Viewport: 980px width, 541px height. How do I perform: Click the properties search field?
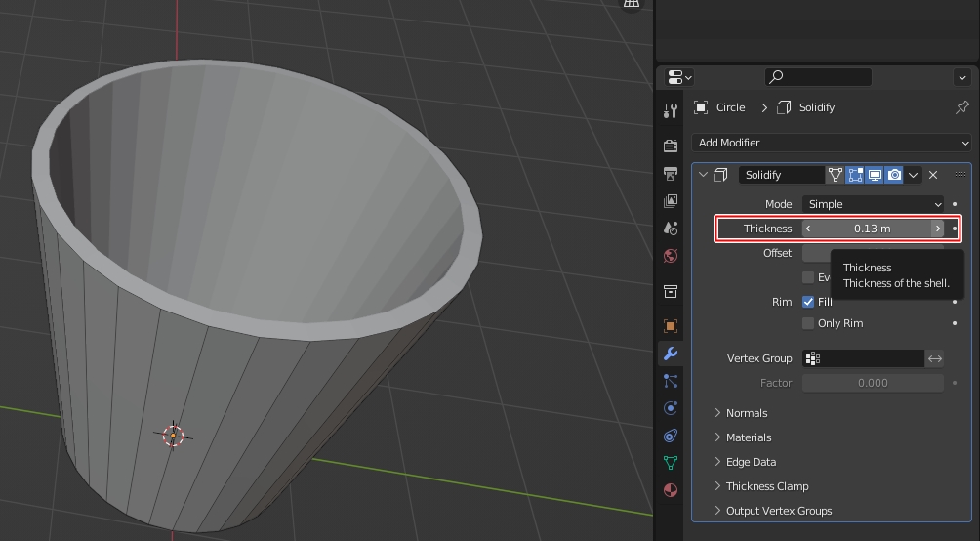point(818,77)
